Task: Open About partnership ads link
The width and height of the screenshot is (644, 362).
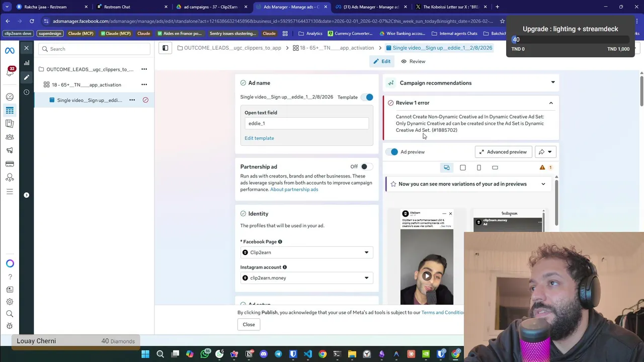Action: pyautogui.click(x=294, y=190)
